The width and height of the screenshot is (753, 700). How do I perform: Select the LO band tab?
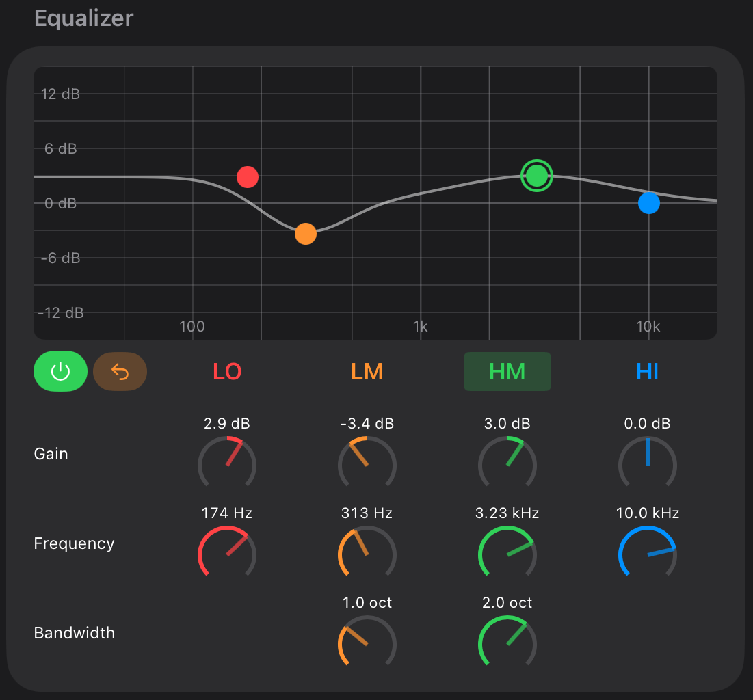pyautogui.click(x=227, y=371)
